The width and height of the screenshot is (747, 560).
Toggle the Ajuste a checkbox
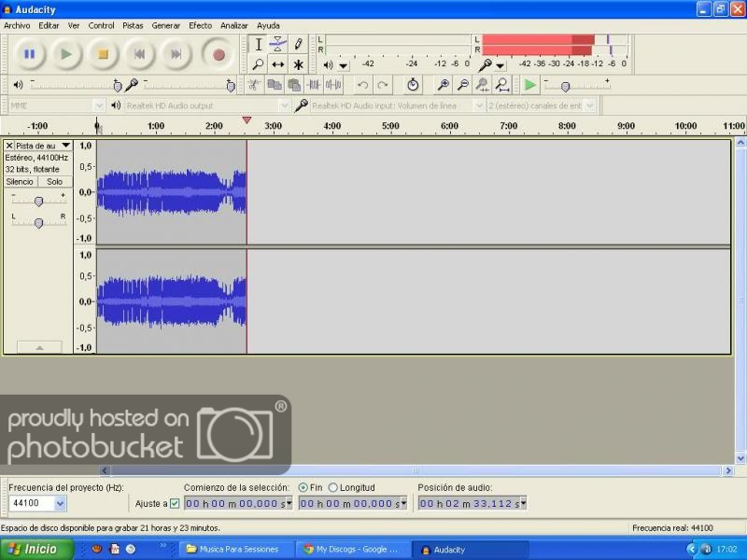tap(175, 504)
